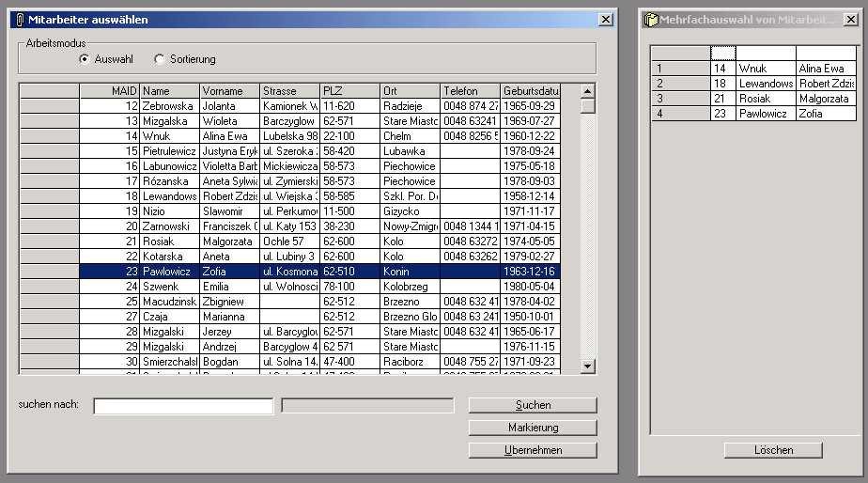The image size is (868, 483).
Task: Select Rosiak in the Mehrfachauswahl list
Action: tap(766, 99)
